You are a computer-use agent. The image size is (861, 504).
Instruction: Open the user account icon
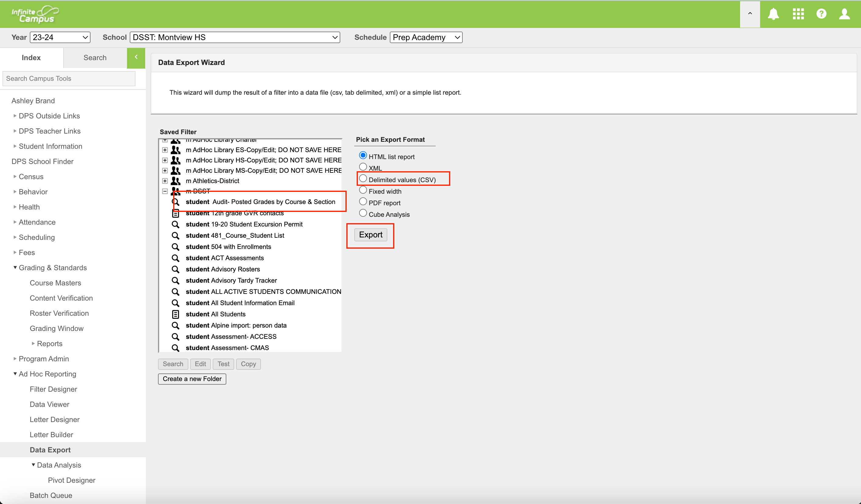click(x=845, y=14)
